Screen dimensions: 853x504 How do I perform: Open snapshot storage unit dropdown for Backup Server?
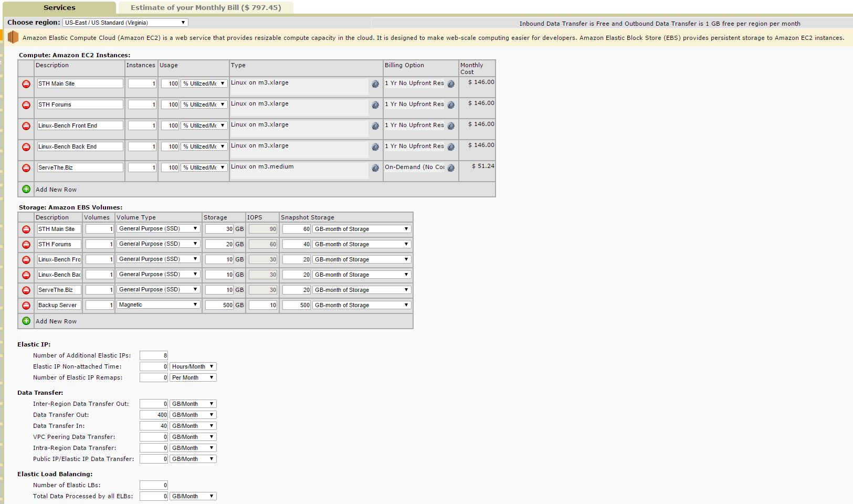pyautogui.click(x=362, y=305)
